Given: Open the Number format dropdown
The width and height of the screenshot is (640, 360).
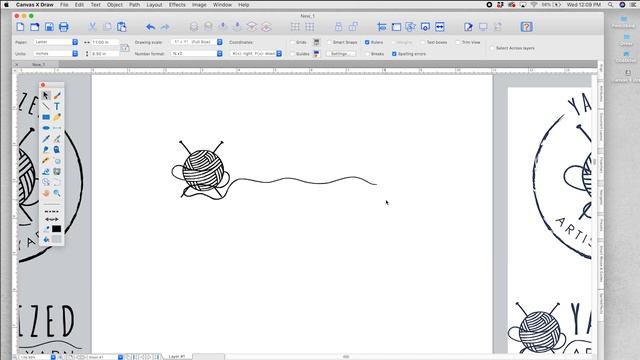Looking at the screenshot, I should [197, 53].
